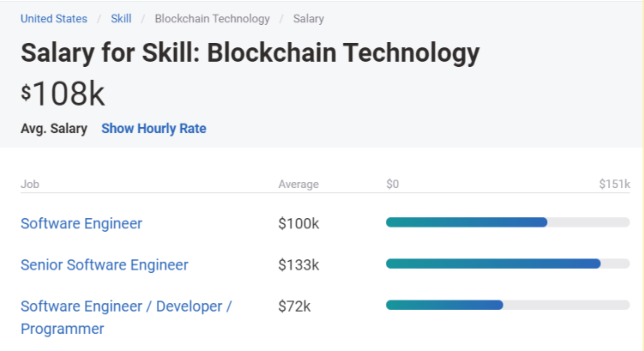The image size is (644, 351).
Task: Click the $72k salary range bar
Action: [x=444, y=305]
